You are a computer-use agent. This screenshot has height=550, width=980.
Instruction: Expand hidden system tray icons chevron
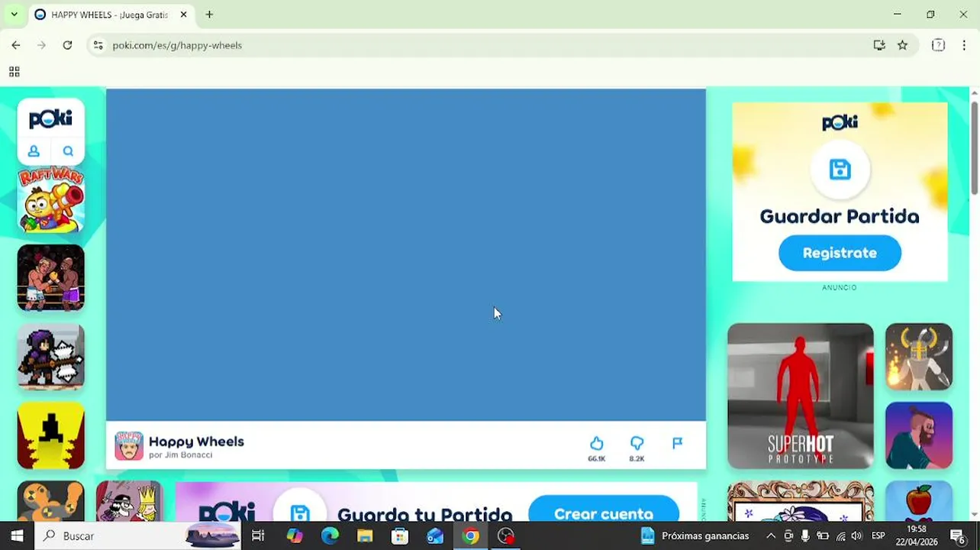[771, 535]
